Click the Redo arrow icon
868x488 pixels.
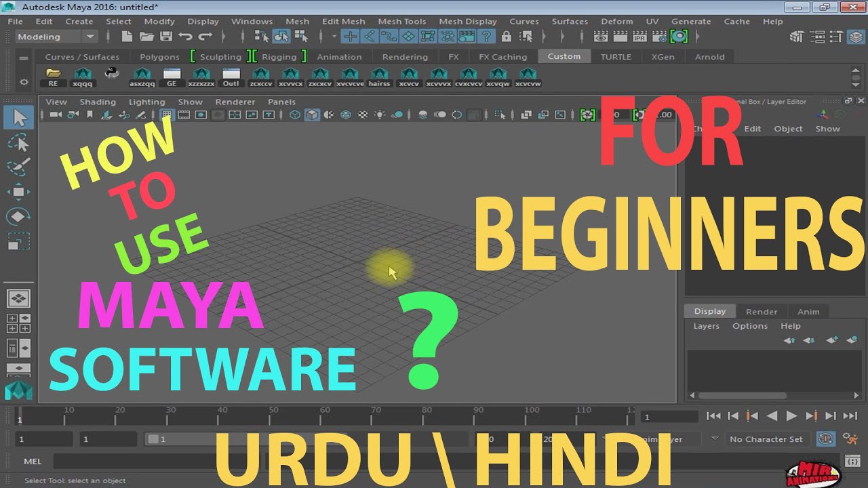(205, 37)
